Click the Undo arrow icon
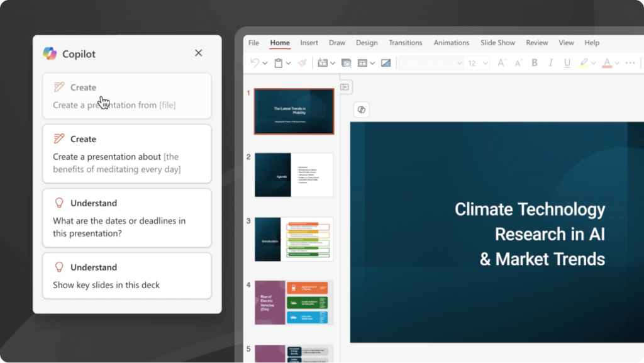Screen dimensions: 644x363 [x=255, y=63]
